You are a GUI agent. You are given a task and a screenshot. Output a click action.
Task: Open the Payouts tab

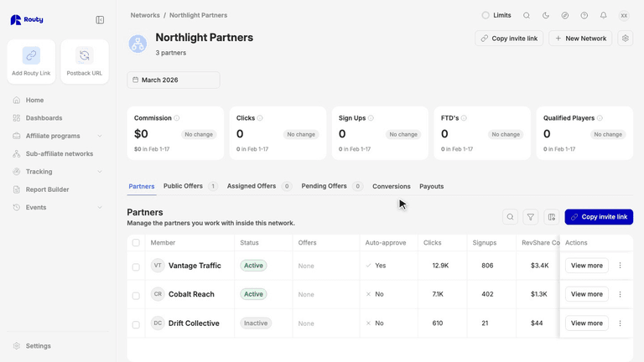pos(431,186)
